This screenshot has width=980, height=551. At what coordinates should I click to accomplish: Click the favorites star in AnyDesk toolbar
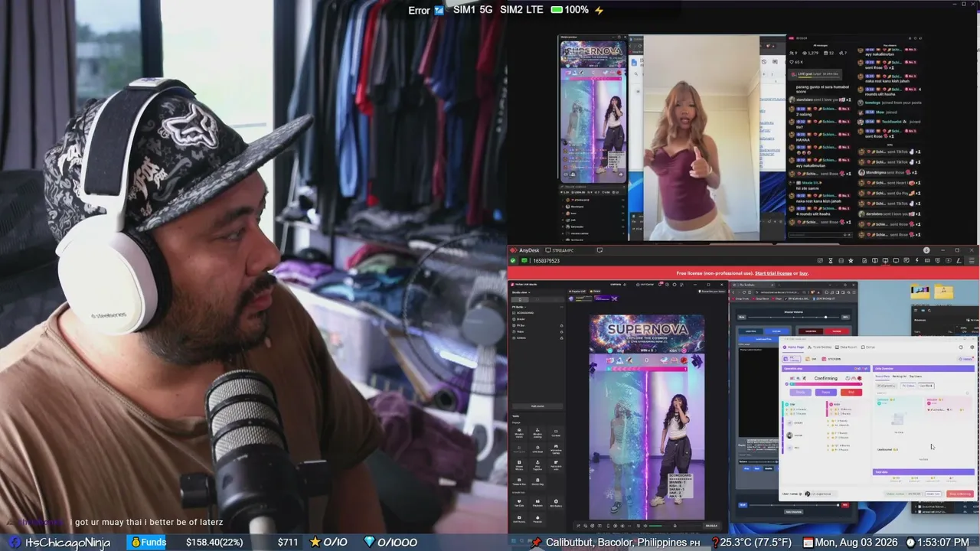coord(851,261)
